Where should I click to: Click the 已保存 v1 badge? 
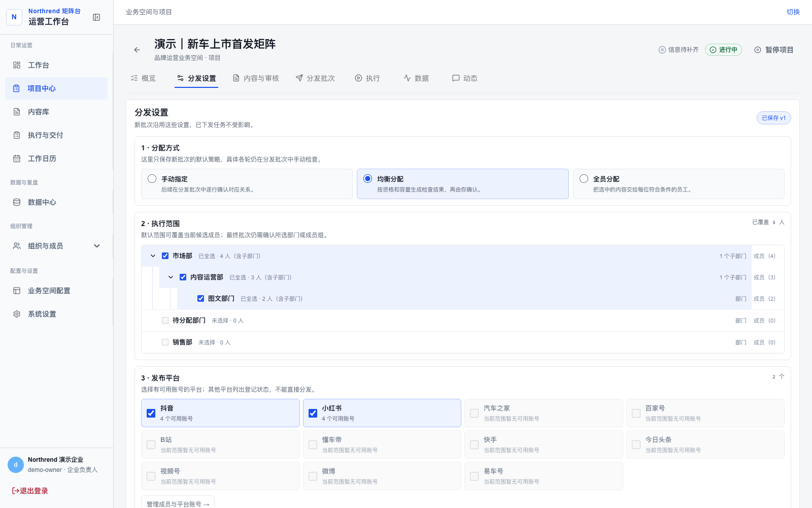pyautogui.click(x=774, y=118)
